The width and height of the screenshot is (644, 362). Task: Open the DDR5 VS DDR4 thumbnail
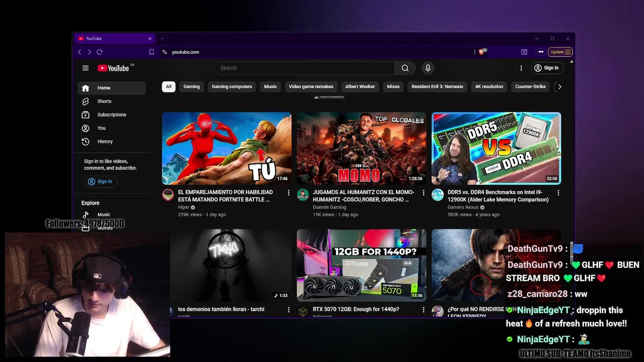[x=496, y=148]
